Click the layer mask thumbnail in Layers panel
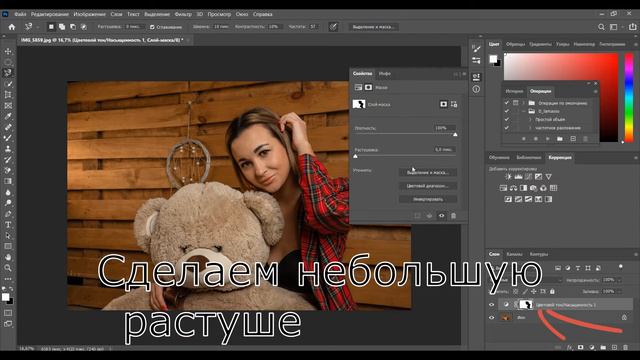Image resolution: width=640 pixels, height=360 pixels. [527, 304]
